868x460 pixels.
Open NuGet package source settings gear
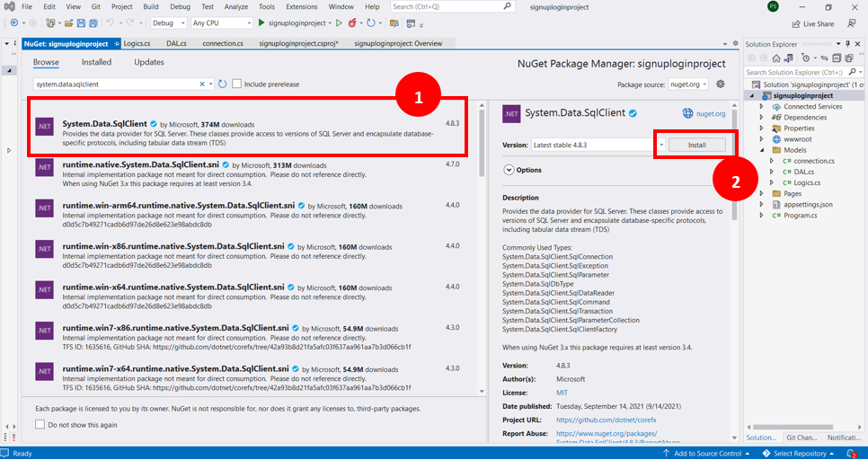coord(721,84)
